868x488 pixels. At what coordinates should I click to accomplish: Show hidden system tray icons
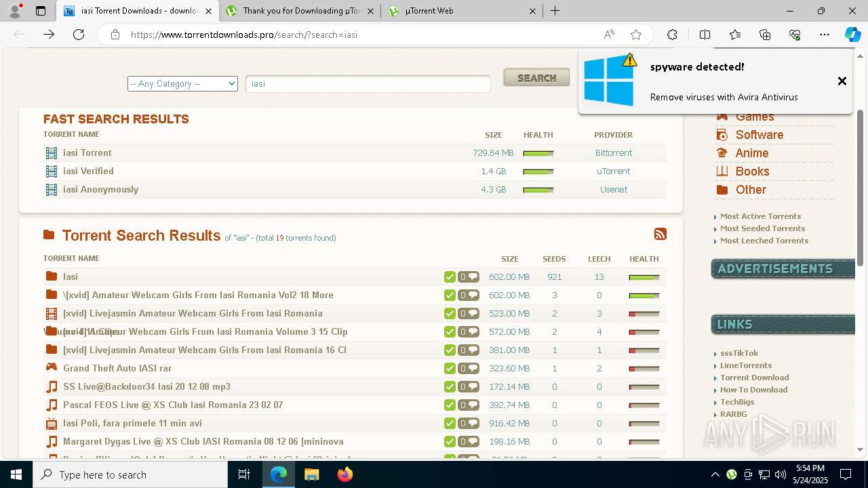coord(715,474)
